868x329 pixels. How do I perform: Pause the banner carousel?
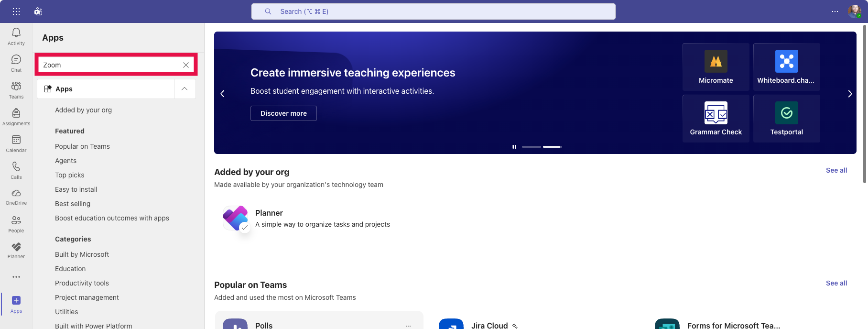[514, 147]
